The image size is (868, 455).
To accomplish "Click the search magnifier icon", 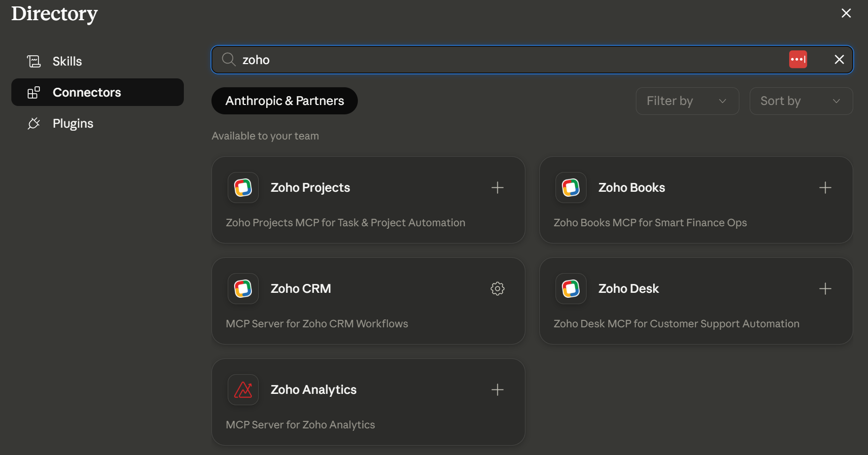I will (228, 60).
